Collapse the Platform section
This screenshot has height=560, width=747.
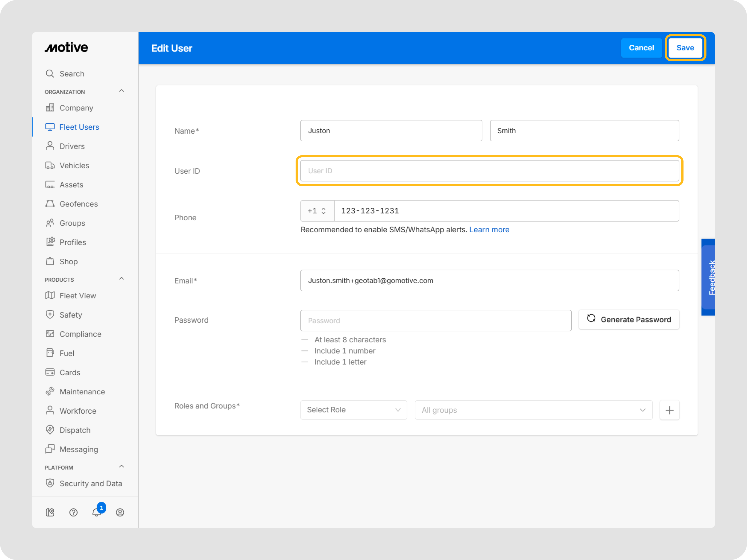(122, 466)
